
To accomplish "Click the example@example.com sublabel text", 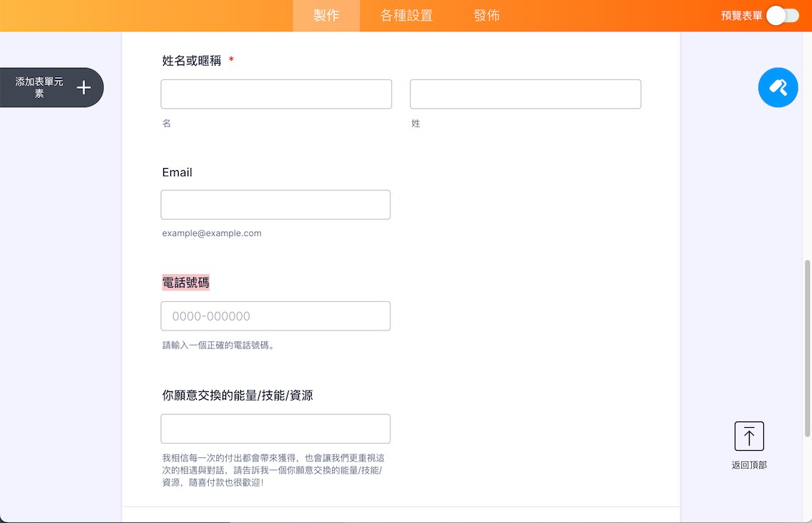I will click(212, 233).
